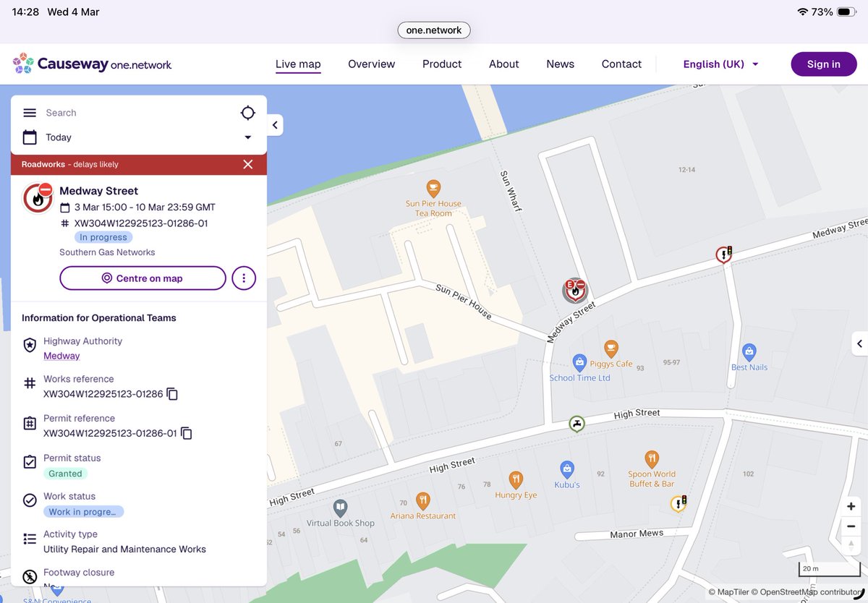The width and height of the screenshot is (868, 603).
Task: Select School Time Ltd shop pin
Action: point(579,363)
